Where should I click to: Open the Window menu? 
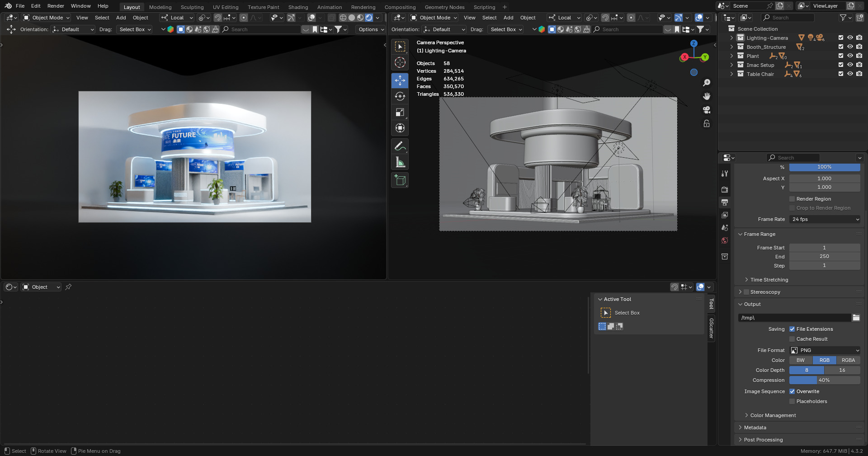point(80,6)
